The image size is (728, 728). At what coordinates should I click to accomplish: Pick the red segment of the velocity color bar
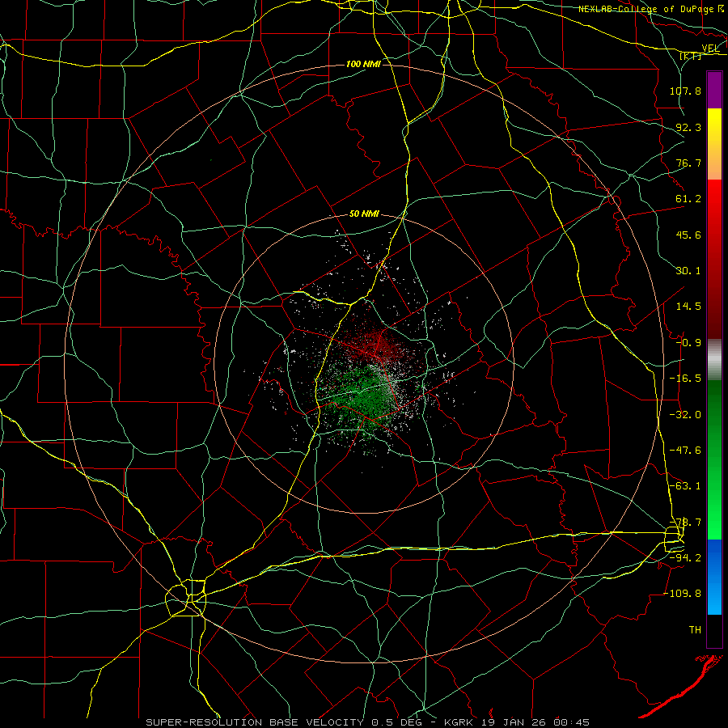pyautogui.click(x=714, y=259)
